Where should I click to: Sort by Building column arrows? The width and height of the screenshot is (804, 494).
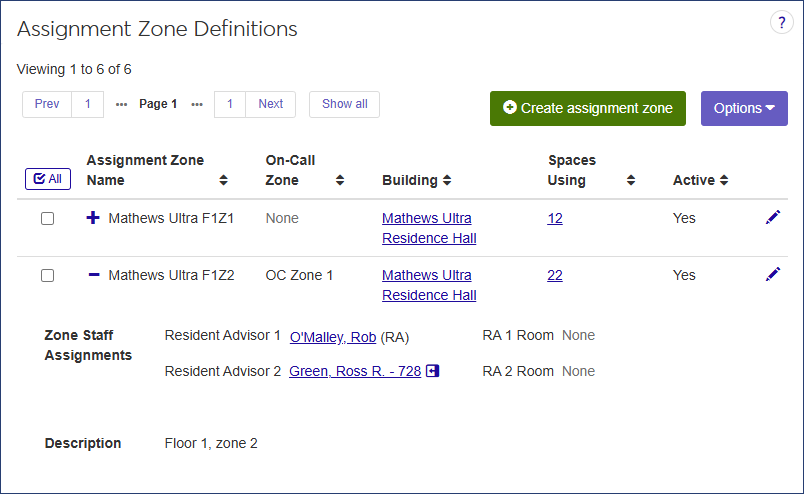tap(447, 180)
